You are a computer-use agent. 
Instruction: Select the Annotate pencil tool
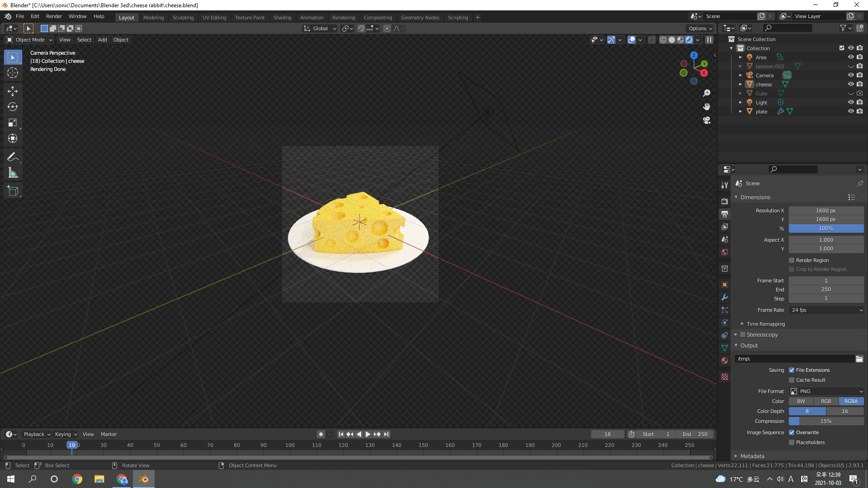(13, 157)
